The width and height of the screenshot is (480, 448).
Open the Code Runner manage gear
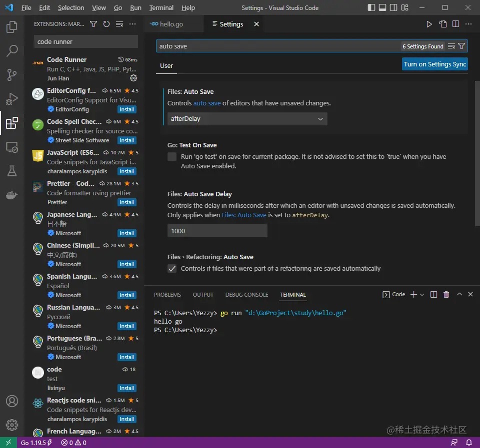[133, 78]
